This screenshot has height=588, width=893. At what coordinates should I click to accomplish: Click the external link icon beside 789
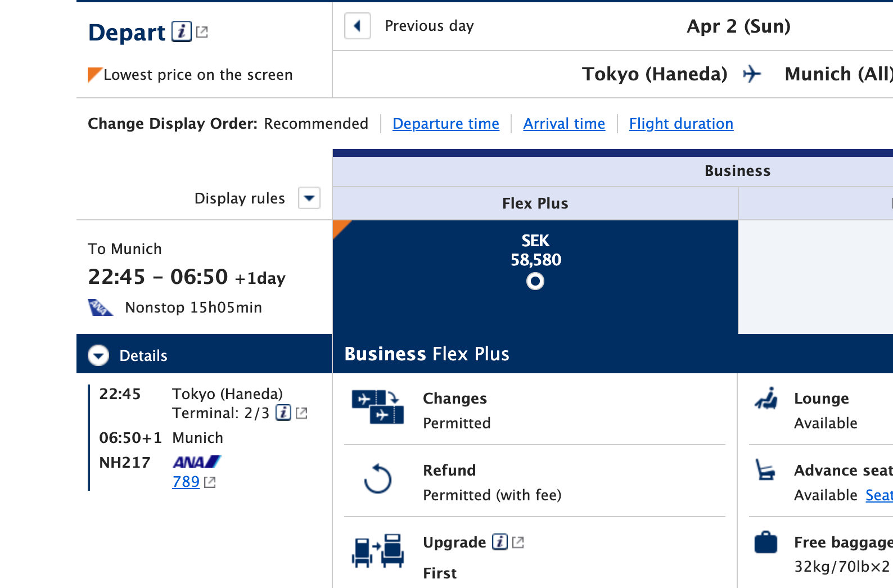[x=210, y=482]
